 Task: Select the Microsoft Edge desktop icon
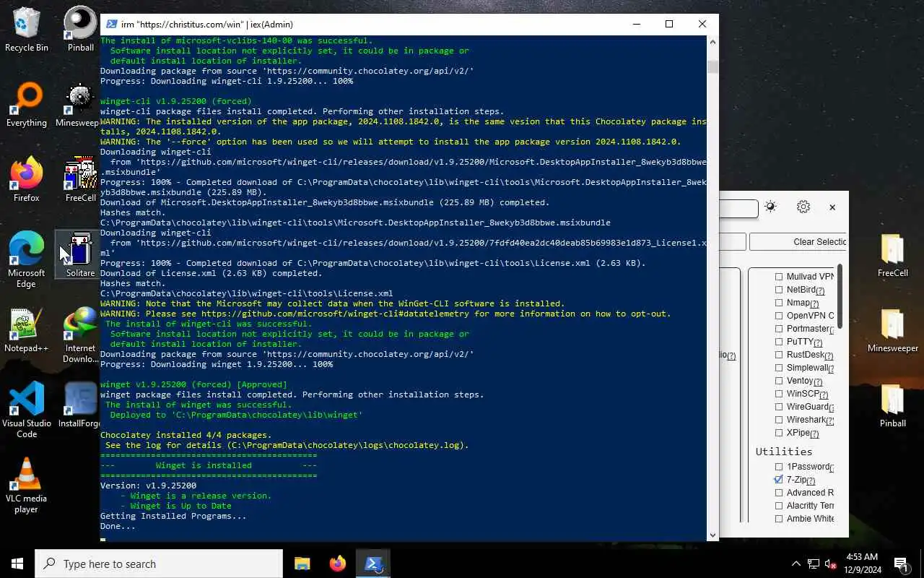point(27,260)
